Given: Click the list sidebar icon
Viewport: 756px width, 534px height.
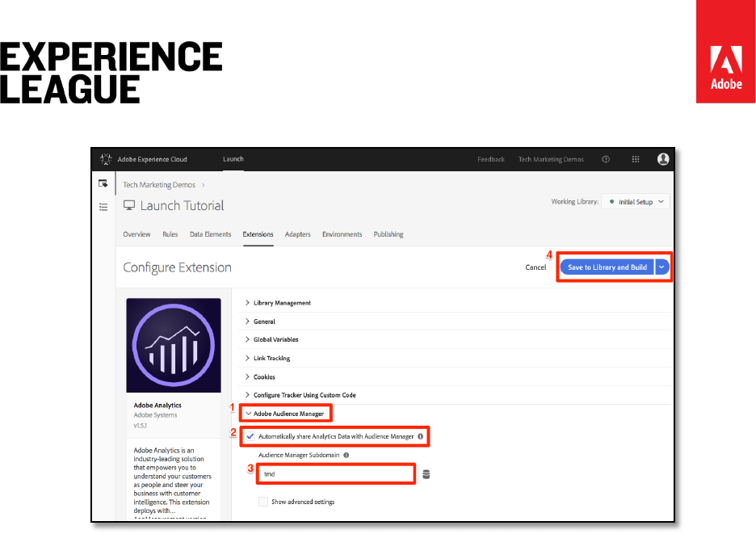Looking at the screenshot, I should 103,207.
